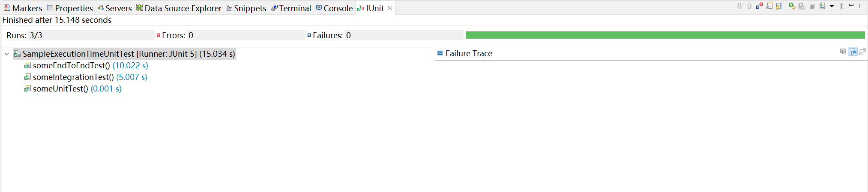This screenshot has width=868, height=192.
Task: Click the Stop JUnit Test Run icon
Action: click(812, 6)
